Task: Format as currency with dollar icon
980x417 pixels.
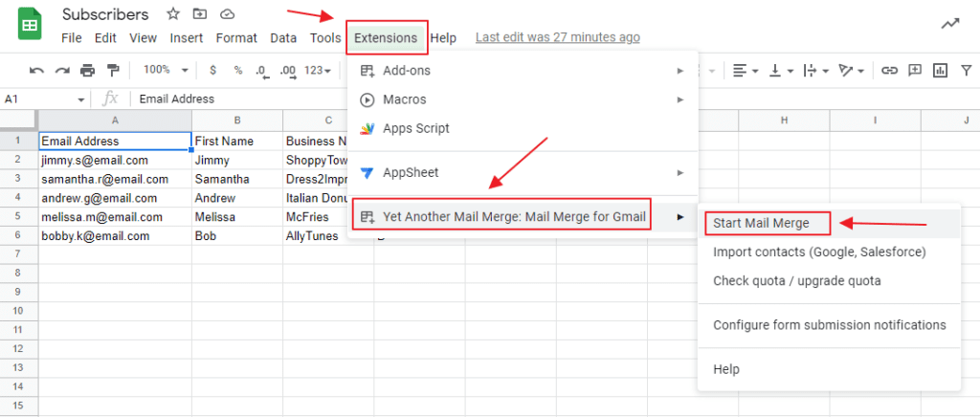Action: [212, 71]
